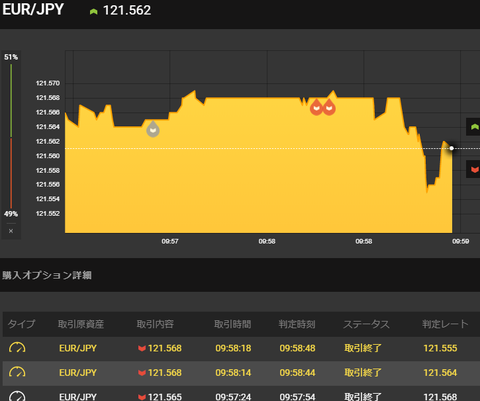Close the sentiment bar with the X

click(11, 231)
